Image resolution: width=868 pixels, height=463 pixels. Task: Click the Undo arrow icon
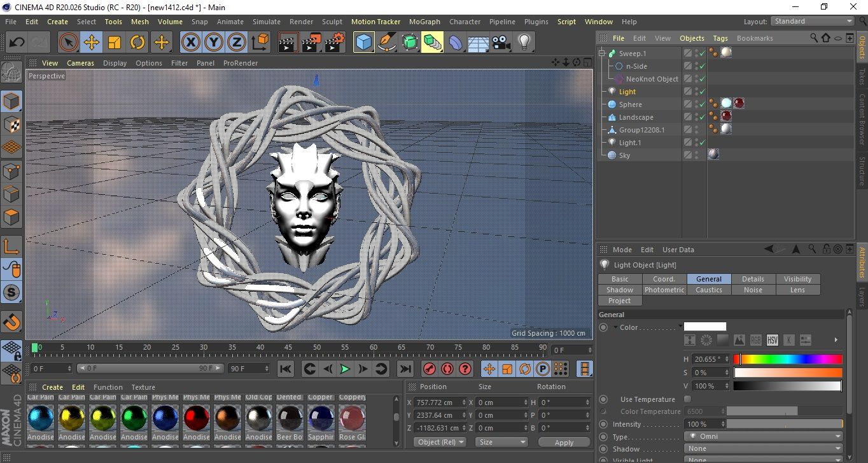pyautogui.click(x=17, y=43)
